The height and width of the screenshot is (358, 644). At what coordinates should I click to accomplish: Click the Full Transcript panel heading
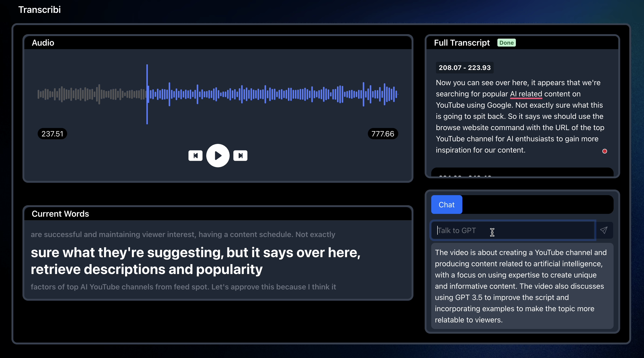pyautogui.click(x=462, y=43)
